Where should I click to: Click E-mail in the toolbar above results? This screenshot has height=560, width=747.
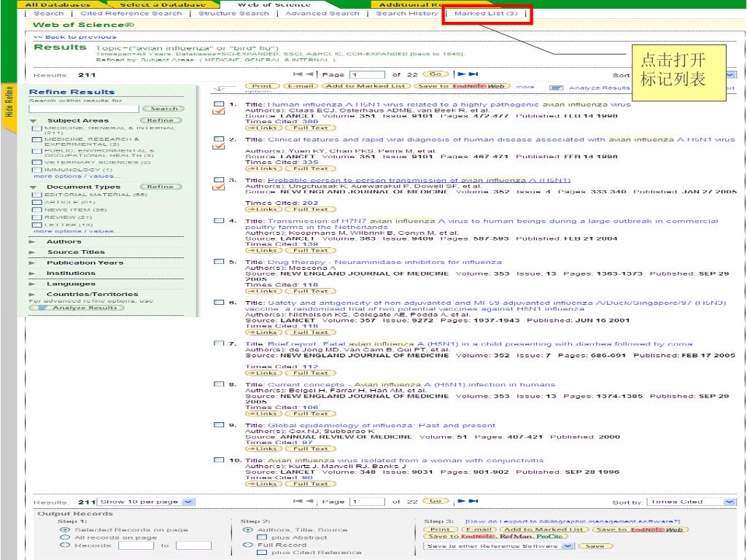(x=301, y=86)
